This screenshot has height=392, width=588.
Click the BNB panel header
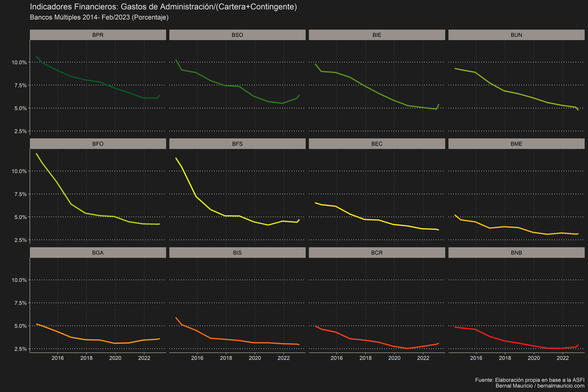pos(516,253)
